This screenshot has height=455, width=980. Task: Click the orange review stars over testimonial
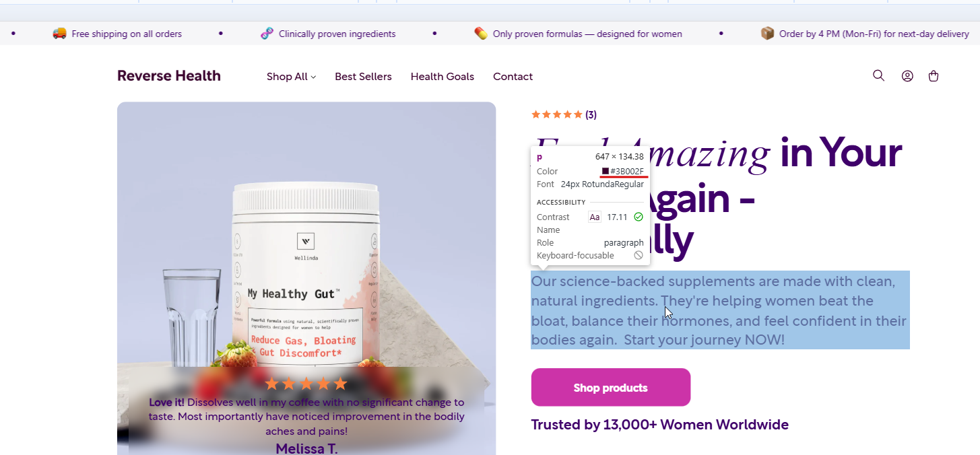[306, 384]
